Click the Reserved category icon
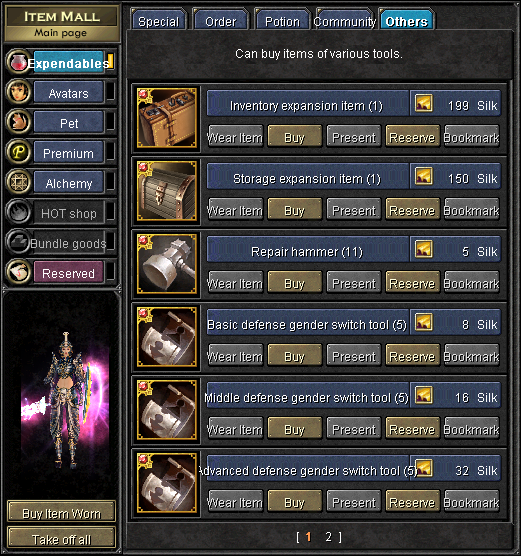This screenshot has height=556, width=521. click(18, 272)
